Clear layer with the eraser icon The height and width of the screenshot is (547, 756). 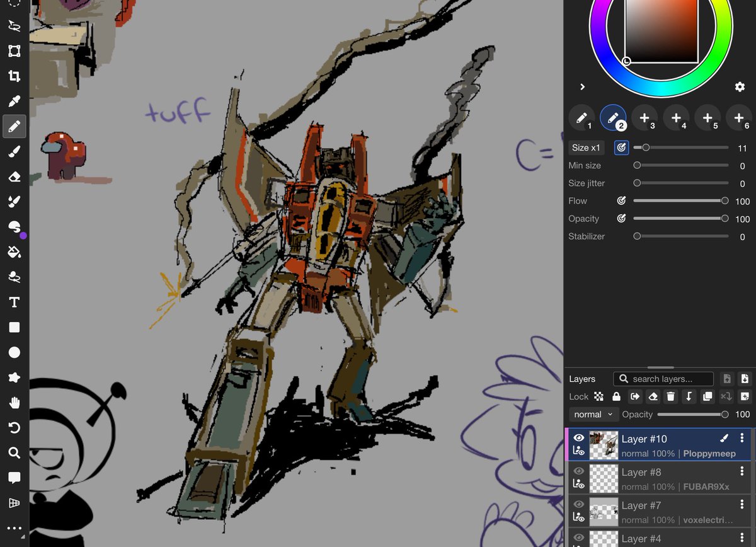pos(653,396)
